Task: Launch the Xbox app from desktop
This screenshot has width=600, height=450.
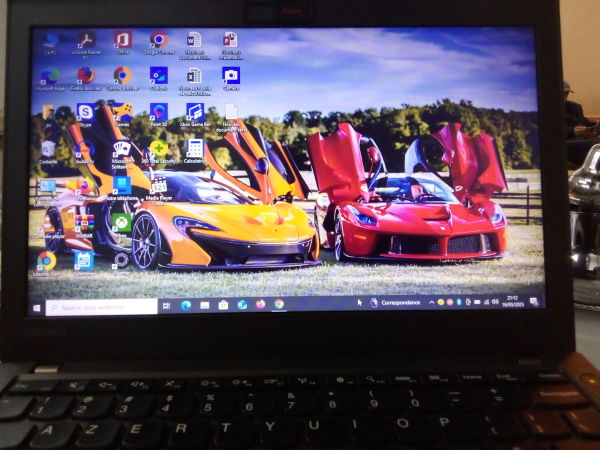Action: (x=121, y=222)
